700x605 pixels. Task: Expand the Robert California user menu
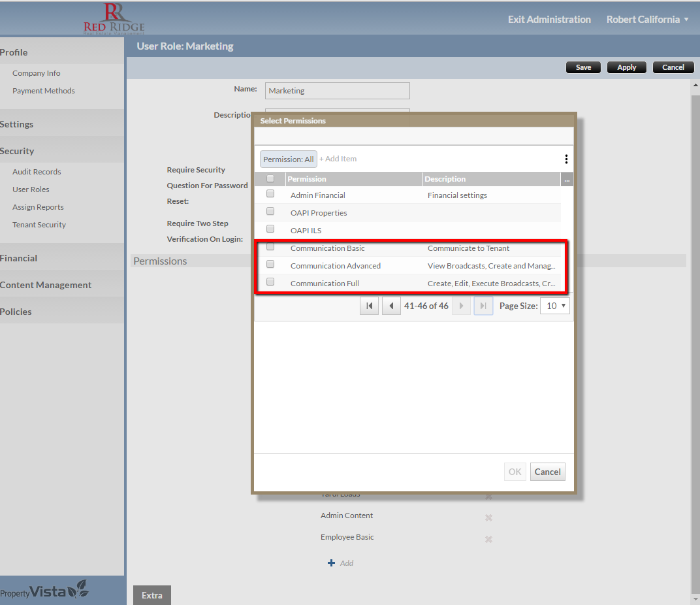tap(647, 20)
